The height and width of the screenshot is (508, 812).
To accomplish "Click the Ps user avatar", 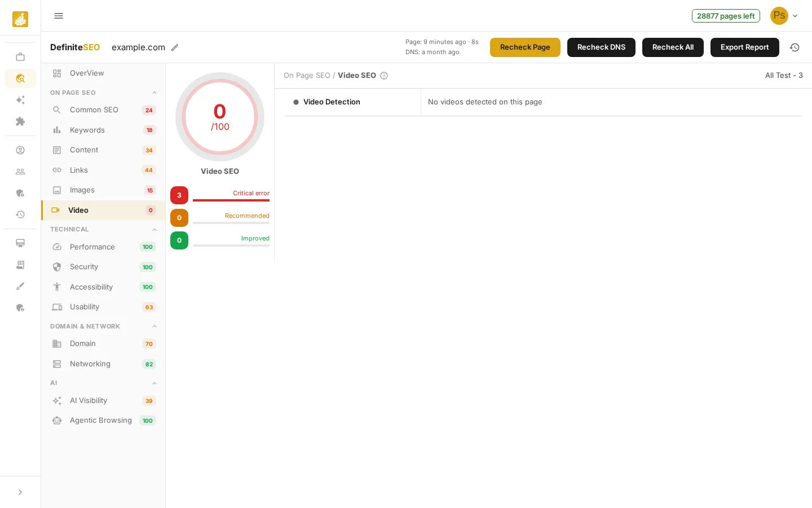I will [779, 16].
